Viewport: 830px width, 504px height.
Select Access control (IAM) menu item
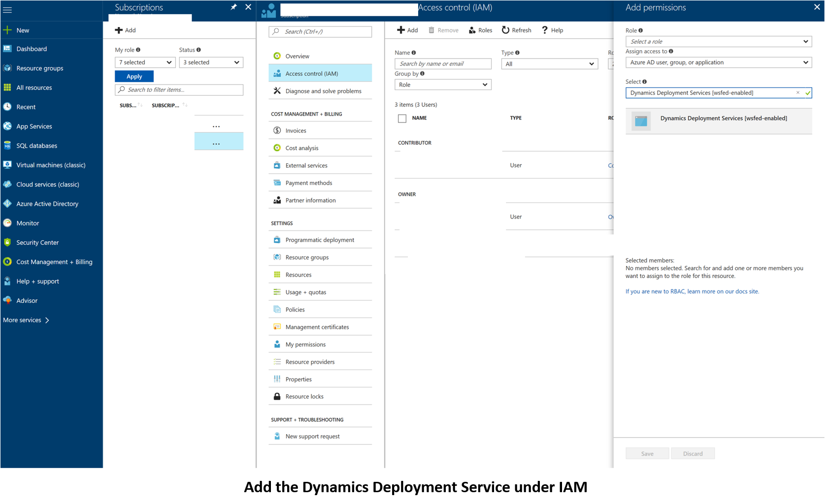point(311,73)
